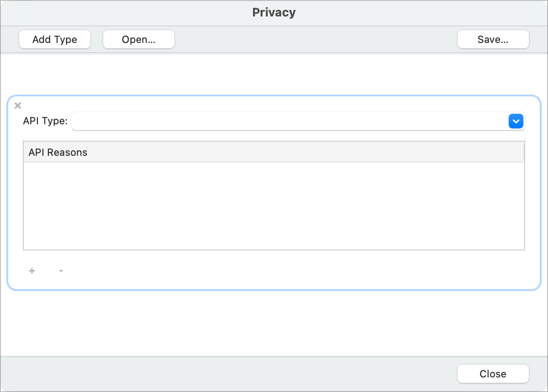
Task: Remove the API type entry with the x icon
Action: pos(18,106)
